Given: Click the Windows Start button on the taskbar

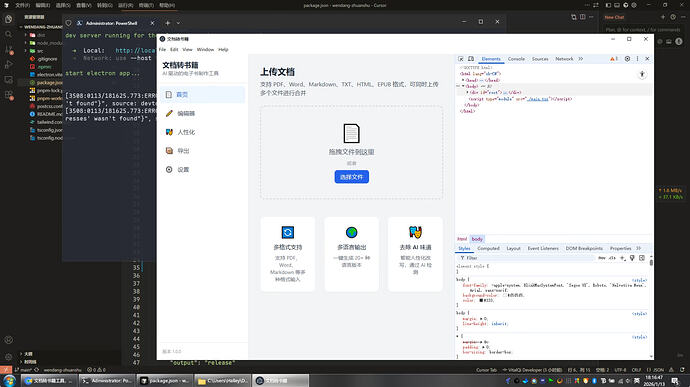Looking at the screenshot, I should click(x=9, y=380).
